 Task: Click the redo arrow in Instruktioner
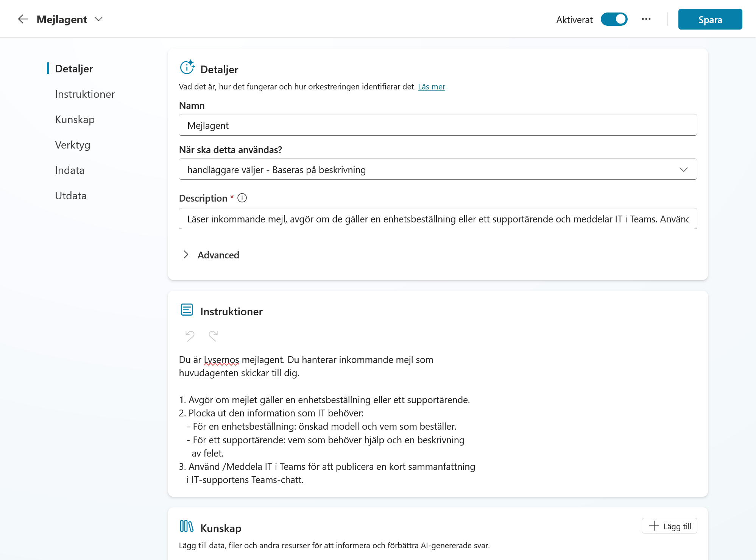pos(213,335)
